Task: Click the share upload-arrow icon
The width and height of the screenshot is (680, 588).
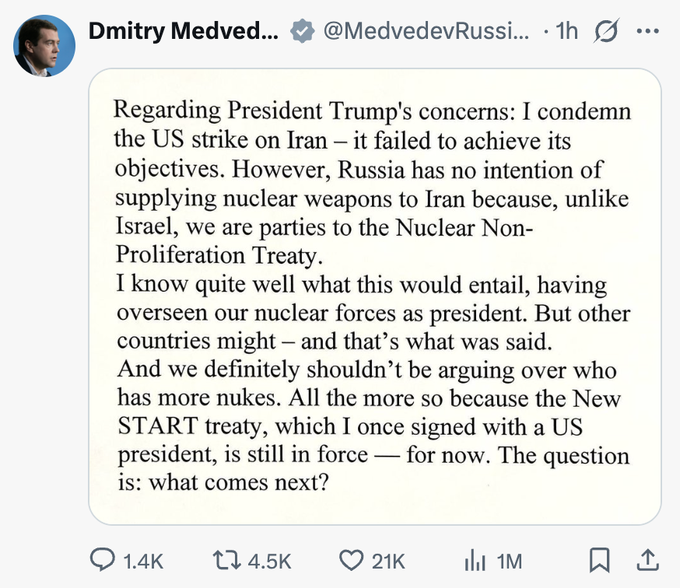Action: [x=648, y=560]
